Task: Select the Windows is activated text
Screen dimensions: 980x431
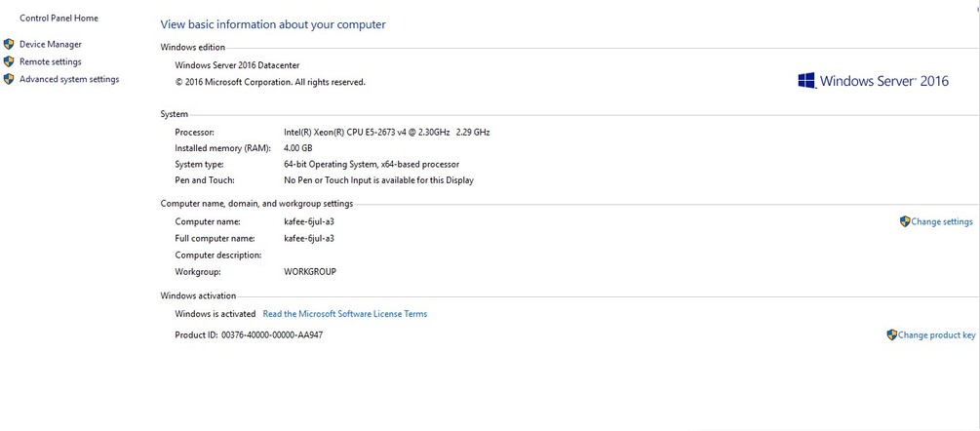Action: (215, 314)
